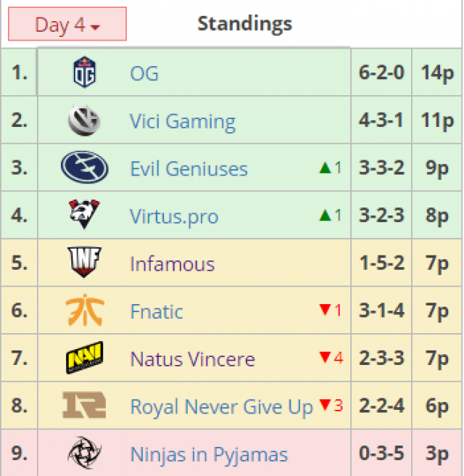Click the Standings header title
The image size is (464, 476).
[245, 23]
